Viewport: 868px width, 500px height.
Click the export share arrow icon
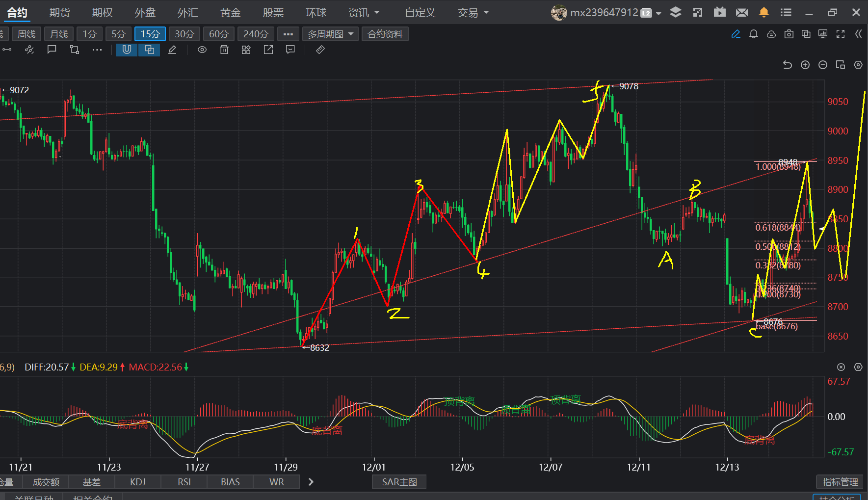[268, 50]
